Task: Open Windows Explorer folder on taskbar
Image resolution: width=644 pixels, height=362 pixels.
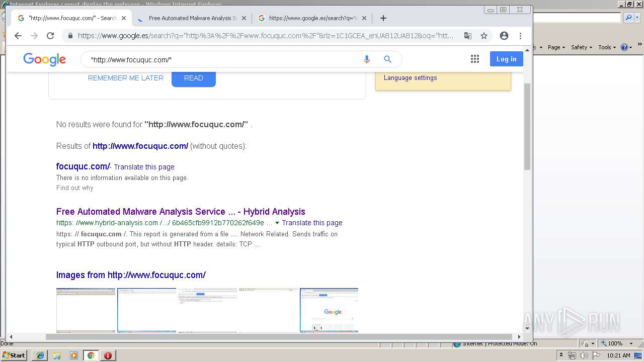Action: pyautogui.click(x=57, y=355)
